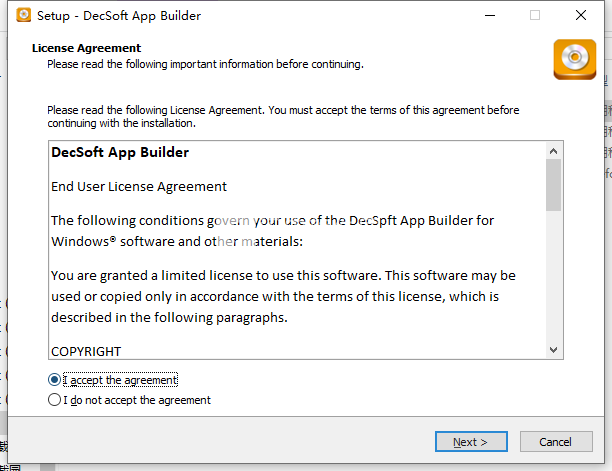Screen dimensions: 612x471
Task: Click the COPYRIGHT section line in license
Action: coord(86,352)
